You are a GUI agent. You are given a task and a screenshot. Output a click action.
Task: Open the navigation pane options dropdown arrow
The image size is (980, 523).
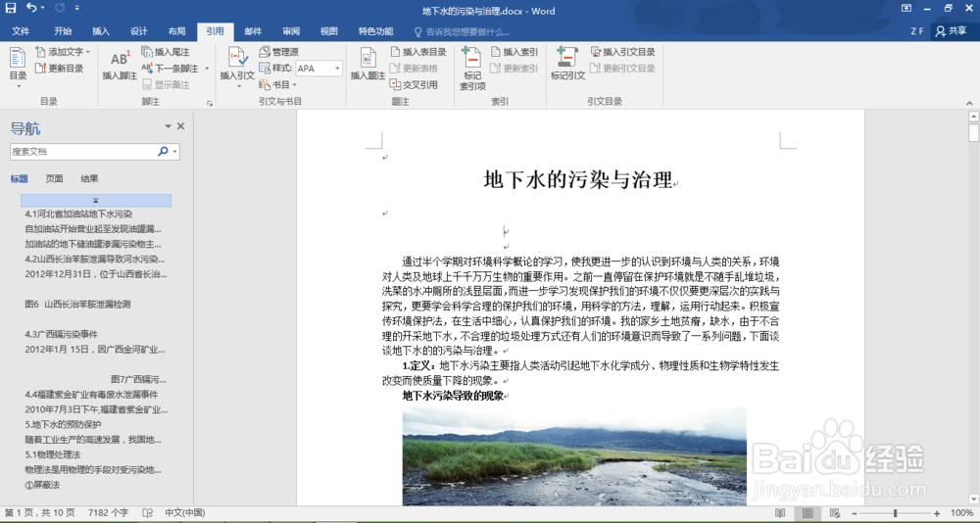coord(168,126)
